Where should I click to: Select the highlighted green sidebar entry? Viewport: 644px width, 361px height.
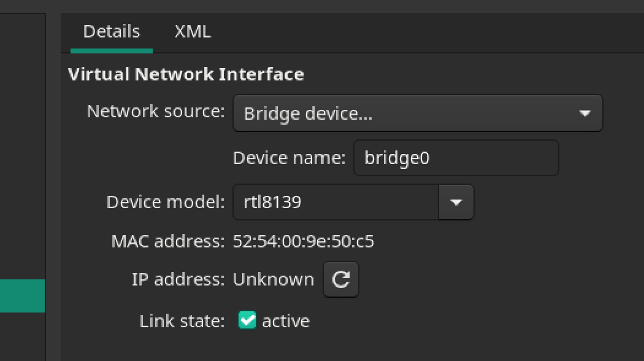click(22, 296)
